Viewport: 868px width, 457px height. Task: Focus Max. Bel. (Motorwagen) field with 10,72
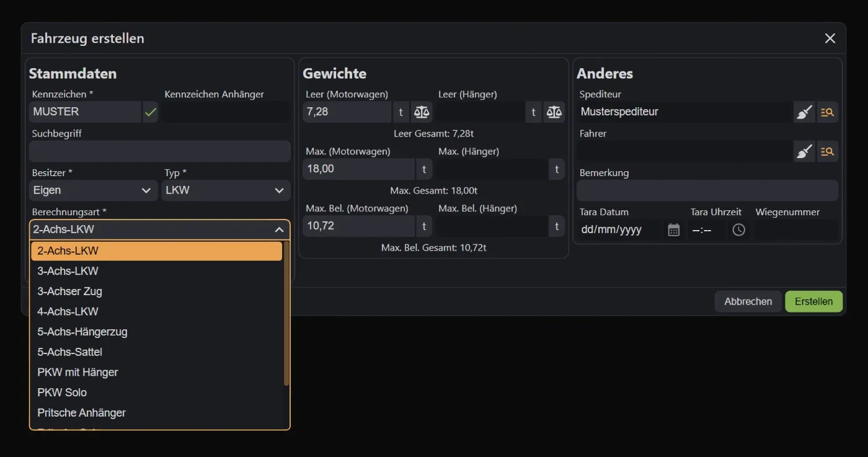coord(358,226)
